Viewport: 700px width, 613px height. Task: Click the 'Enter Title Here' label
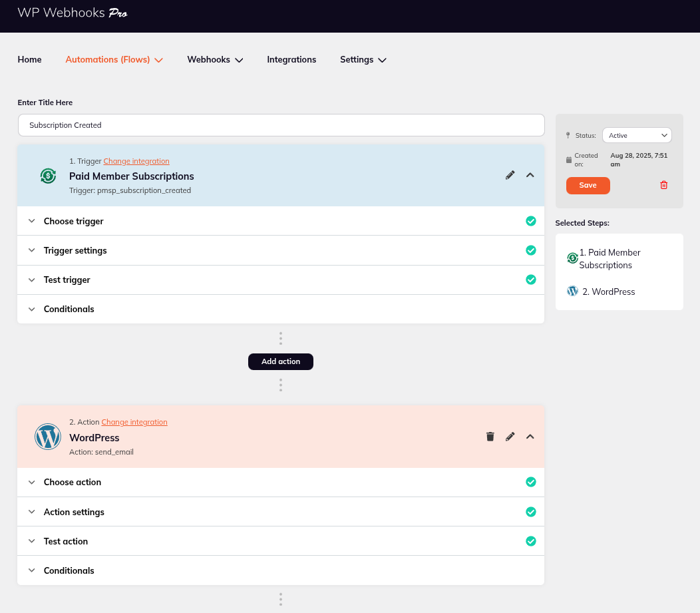click(x=45, y=102)
